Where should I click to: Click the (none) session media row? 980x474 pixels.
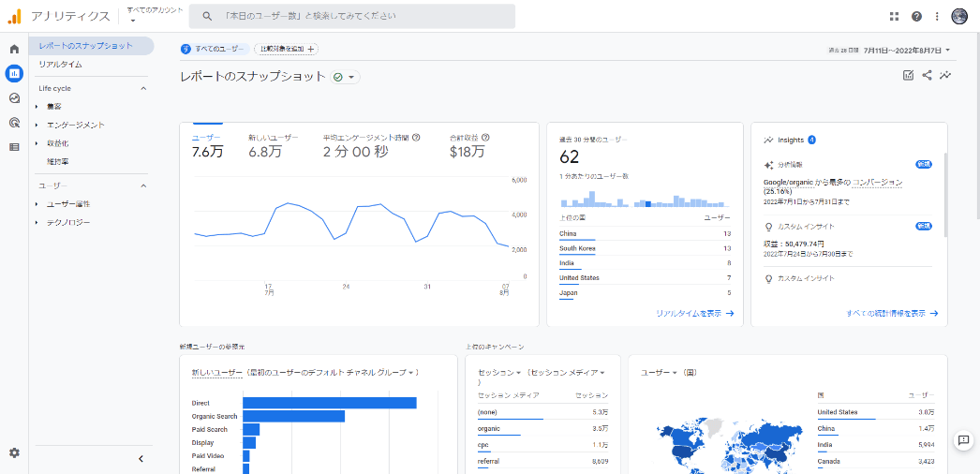pyautogui.click(x=542, y=413)
